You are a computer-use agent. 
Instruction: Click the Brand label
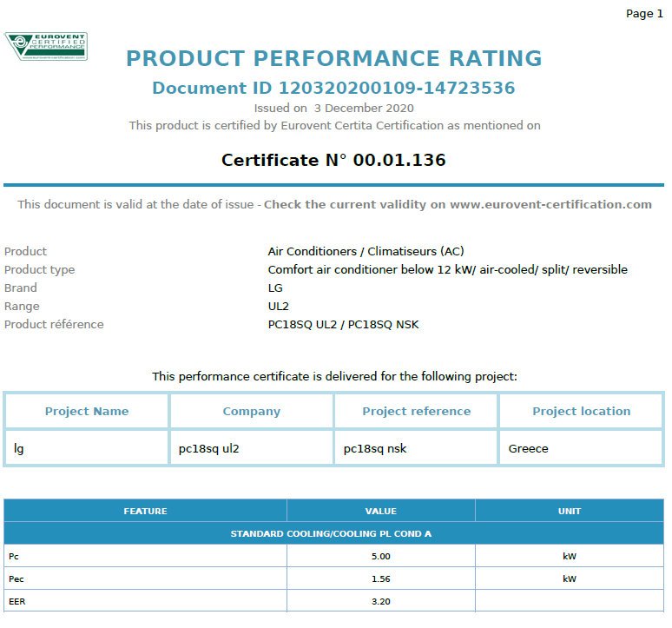21,288
